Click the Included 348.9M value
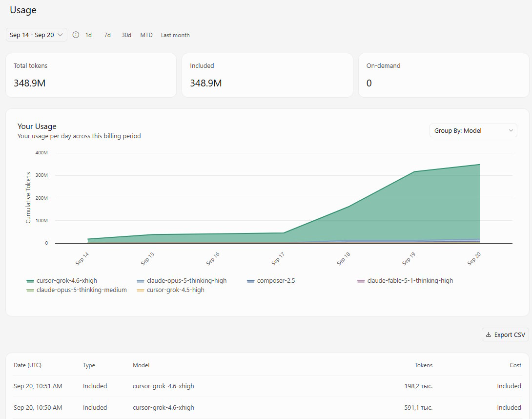The width and height of the screenshot is (532, 419). click(206, 83)
